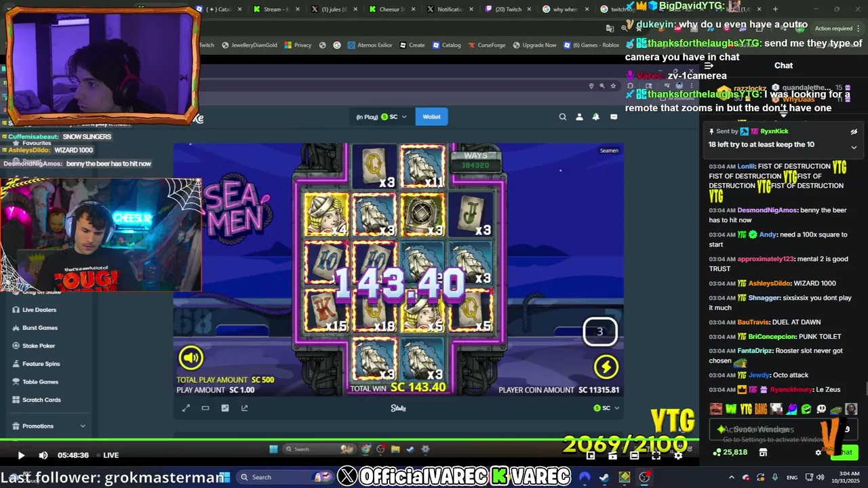Switch to the Cheesur browser tab
The width and height of the screenshot is (868, 488).
(392, 9)
